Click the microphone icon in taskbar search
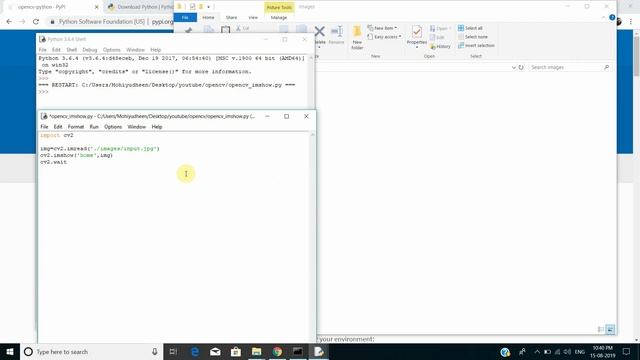 point(155,352)
